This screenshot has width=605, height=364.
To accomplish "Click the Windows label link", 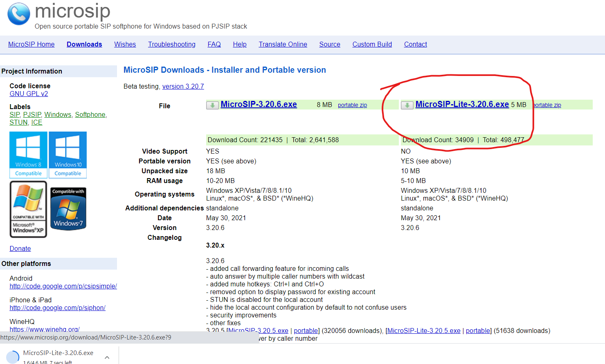I will tap(58, 114).
